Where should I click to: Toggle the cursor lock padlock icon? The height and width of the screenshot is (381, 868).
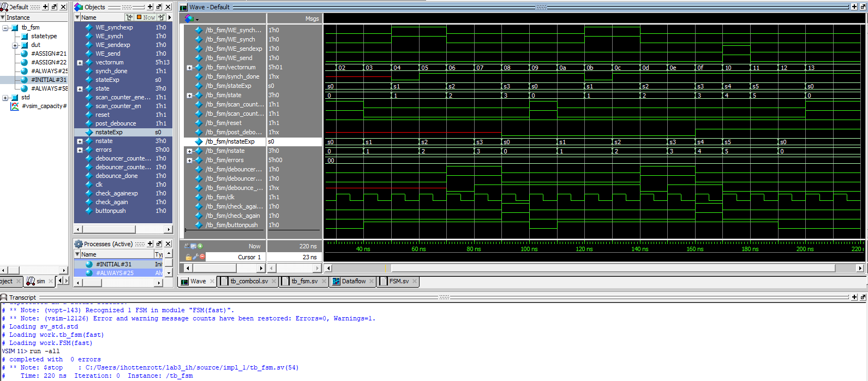tap(188, 257)
